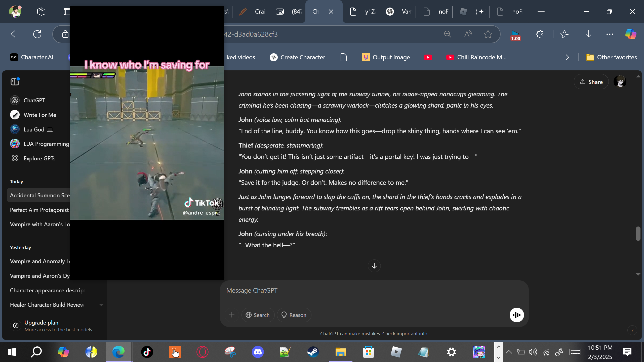Open Edge Settings and more menu
644x362 pixels.
pyautogui.click(x=610, y=34)
